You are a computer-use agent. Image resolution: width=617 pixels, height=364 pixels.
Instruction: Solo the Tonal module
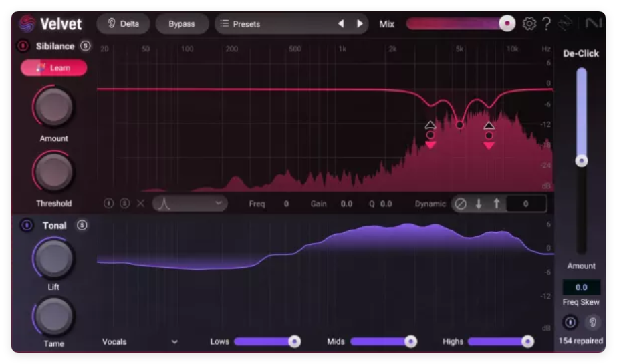[x=82, y=225]
